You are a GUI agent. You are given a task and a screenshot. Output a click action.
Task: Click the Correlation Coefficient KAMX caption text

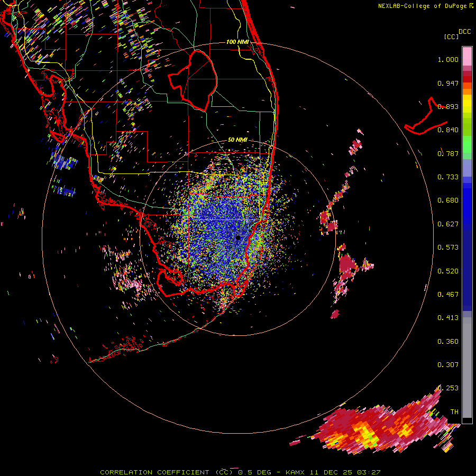coord(240,472)
